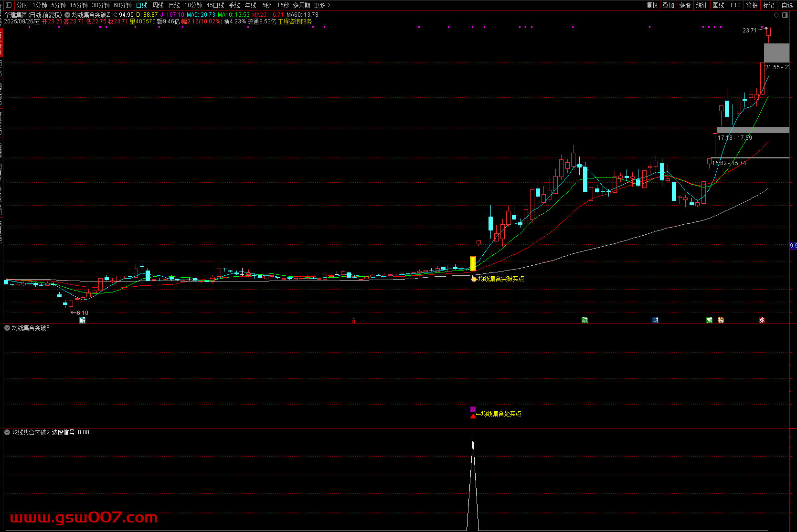The width and height of the screenshot is (797, 532).
Task: Toggle the left sidebar panel icon
Action: [x=8, y=5]
